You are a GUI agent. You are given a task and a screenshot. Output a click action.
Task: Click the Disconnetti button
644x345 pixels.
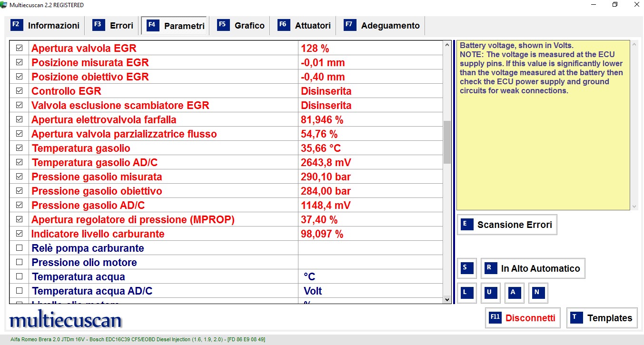(523, 318)
